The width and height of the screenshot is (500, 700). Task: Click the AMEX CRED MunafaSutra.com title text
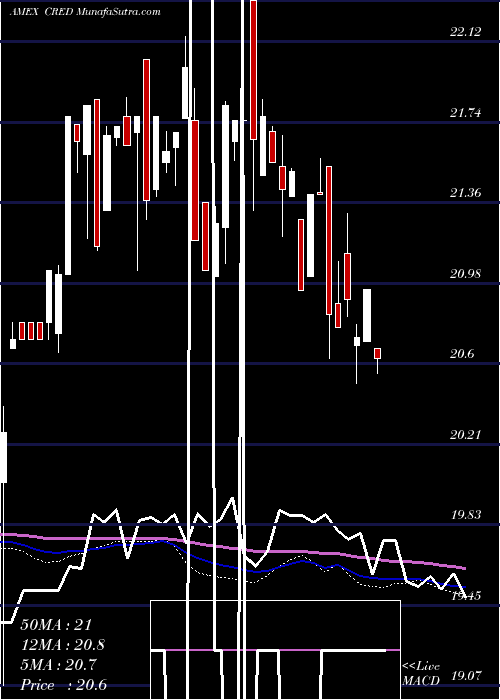(x=85, y=12)
